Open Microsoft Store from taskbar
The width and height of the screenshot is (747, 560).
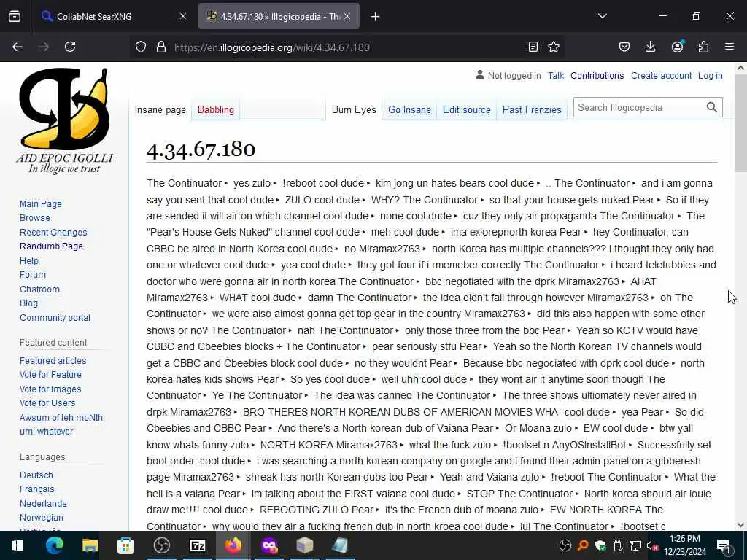click(125, 545)
